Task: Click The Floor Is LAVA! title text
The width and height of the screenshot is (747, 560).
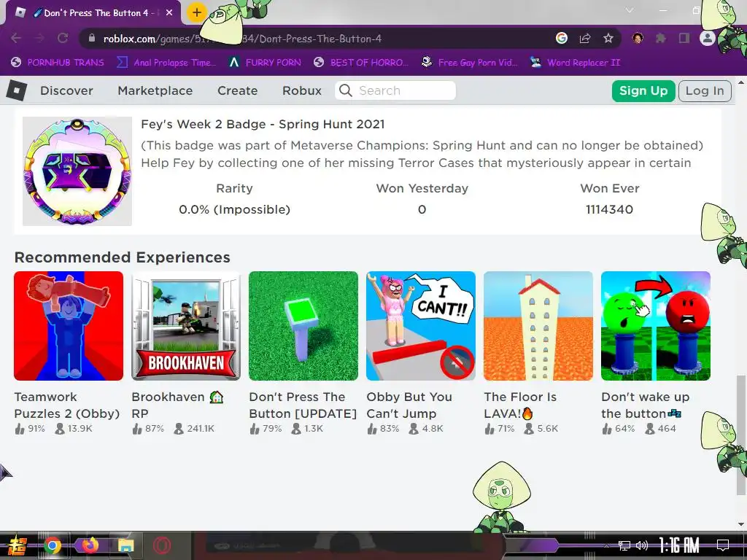Action: 520,405
